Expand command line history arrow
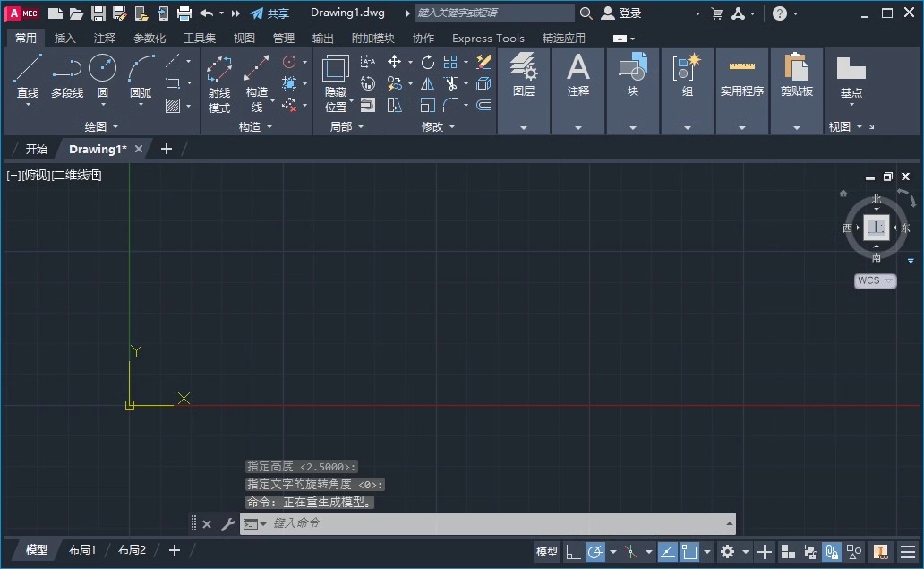 point(729,523)
